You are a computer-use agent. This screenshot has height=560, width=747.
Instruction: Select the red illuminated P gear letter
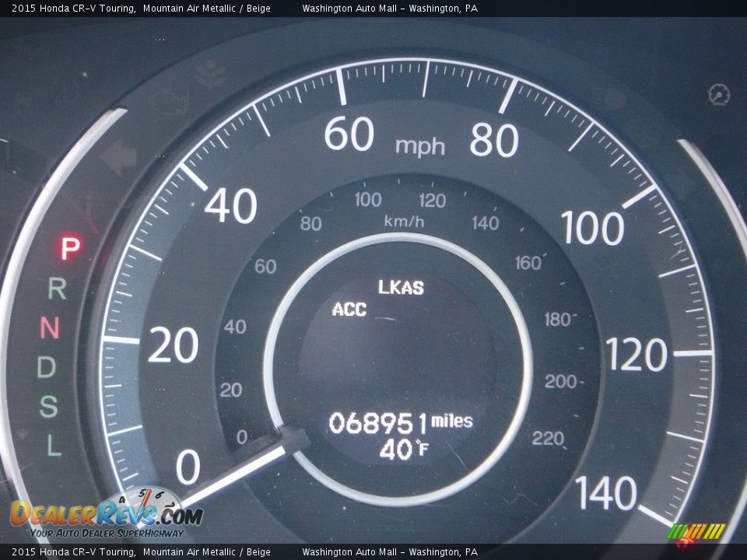[x=71, y=247]
